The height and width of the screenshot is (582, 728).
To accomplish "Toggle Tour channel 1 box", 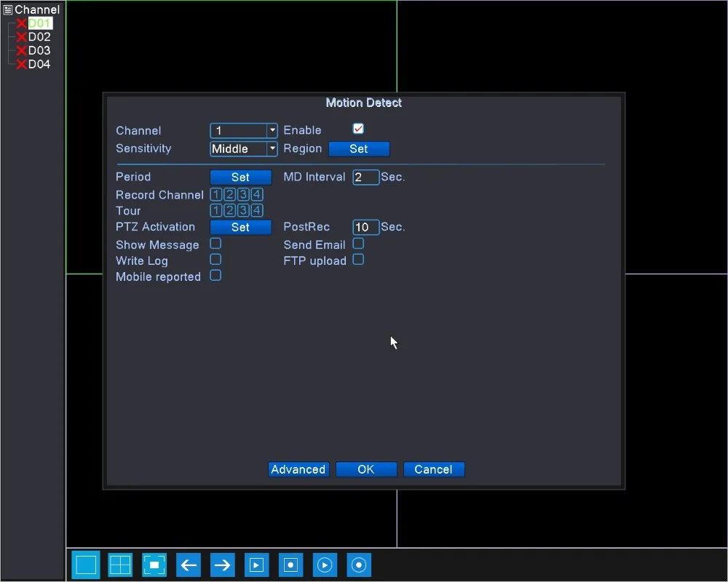I will (x=216, y=210).
